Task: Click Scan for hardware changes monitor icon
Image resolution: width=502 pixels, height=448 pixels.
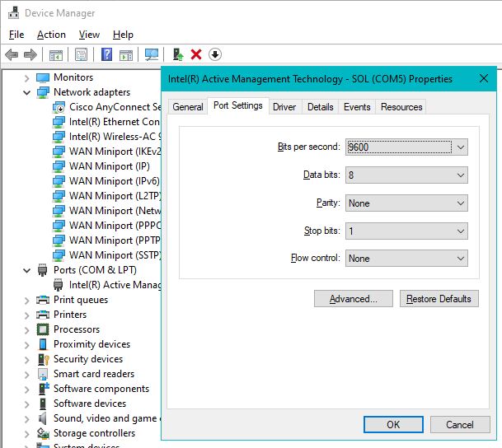Action: pyautogui.click(x=152, y=54)
